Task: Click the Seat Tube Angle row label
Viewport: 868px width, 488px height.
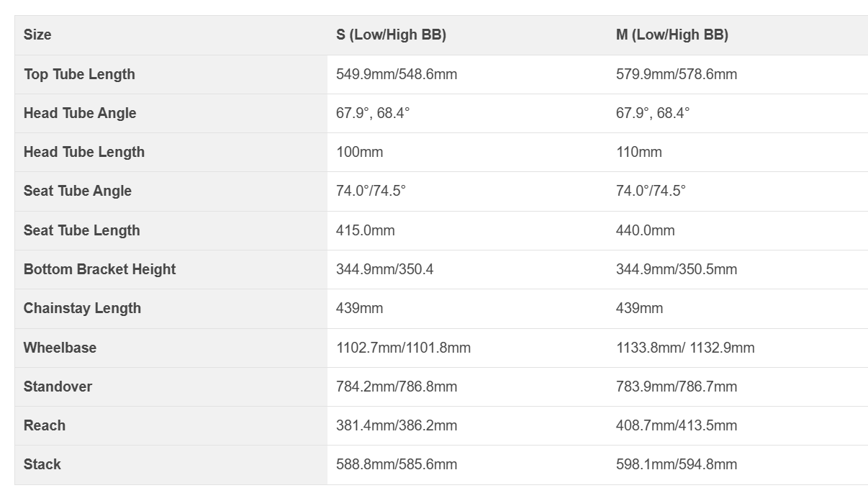Action: pos(78,191)
